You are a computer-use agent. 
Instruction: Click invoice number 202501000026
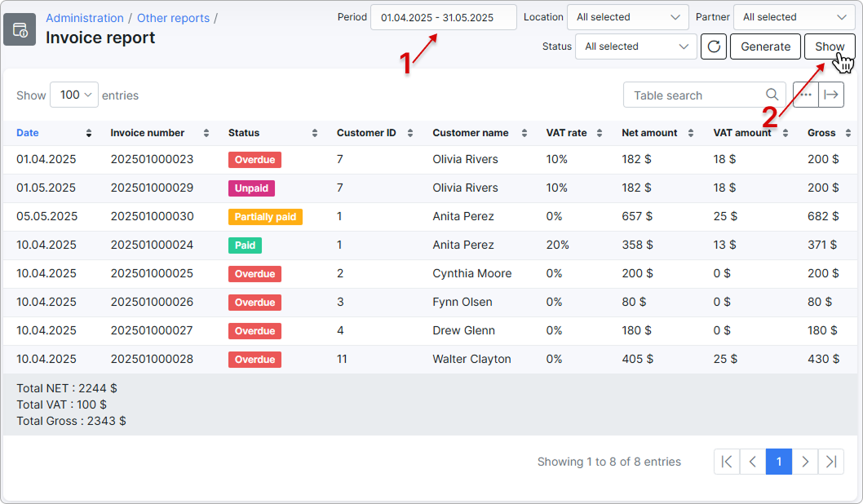click(x=152, y=302)
